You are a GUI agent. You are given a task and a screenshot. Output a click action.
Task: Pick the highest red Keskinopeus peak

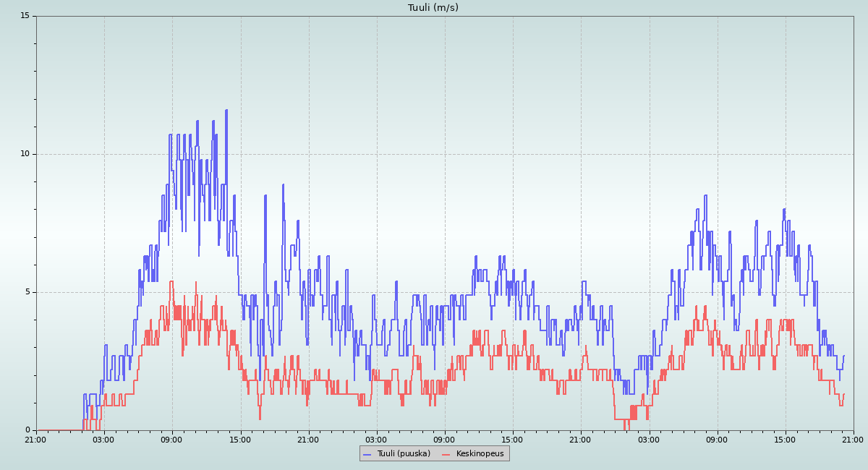click(x=171, y=282)
